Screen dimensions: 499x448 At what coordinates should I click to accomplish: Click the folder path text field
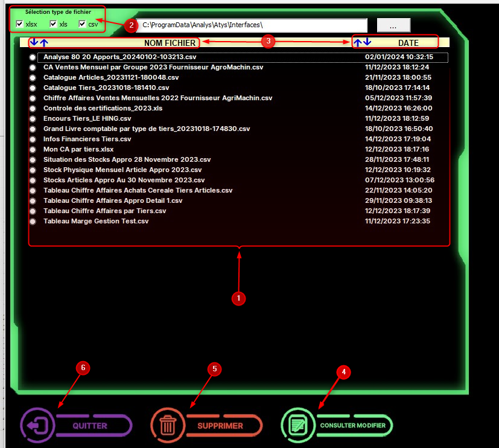(x=252, y=25)
